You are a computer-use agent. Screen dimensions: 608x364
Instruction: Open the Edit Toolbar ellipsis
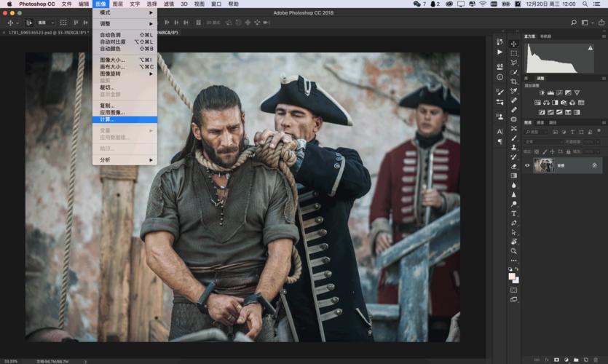(514, 261)
